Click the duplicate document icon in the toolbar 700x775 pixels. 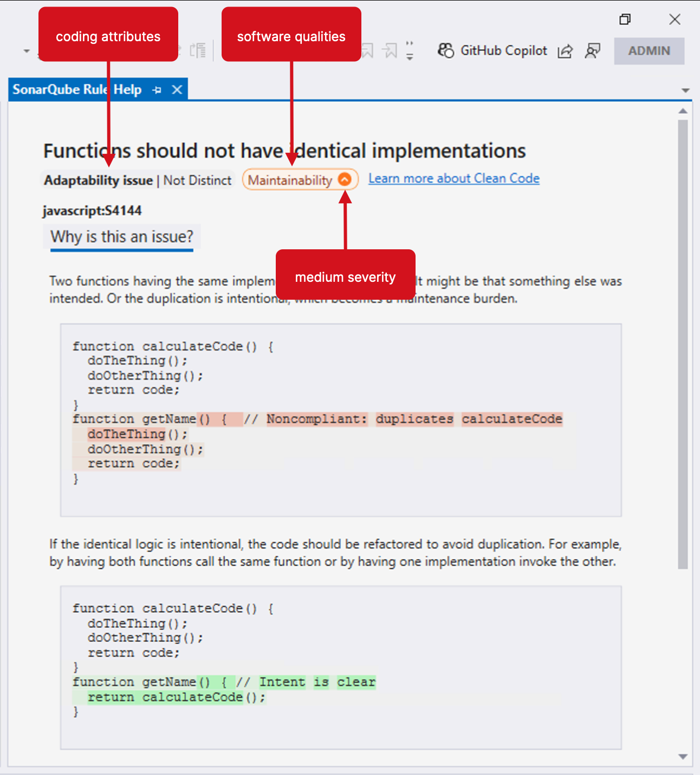pos(198,50)
